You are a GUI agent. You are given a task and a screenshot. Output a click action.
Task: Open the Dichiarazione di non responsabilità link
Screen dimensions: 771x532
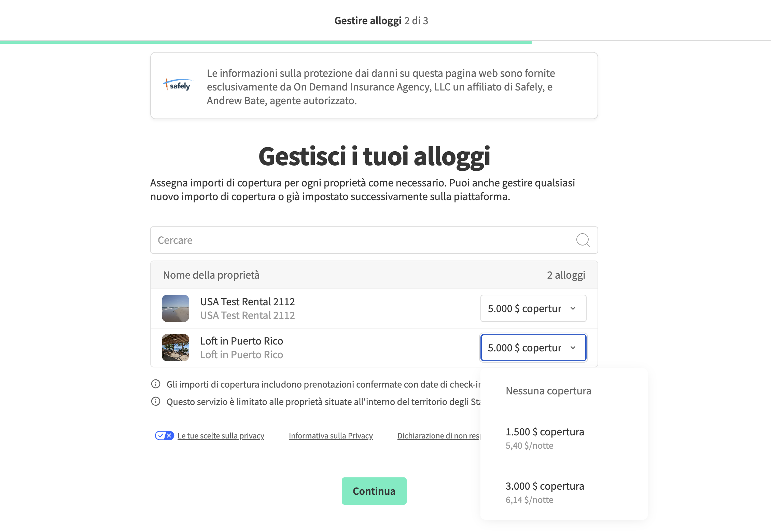438,436
